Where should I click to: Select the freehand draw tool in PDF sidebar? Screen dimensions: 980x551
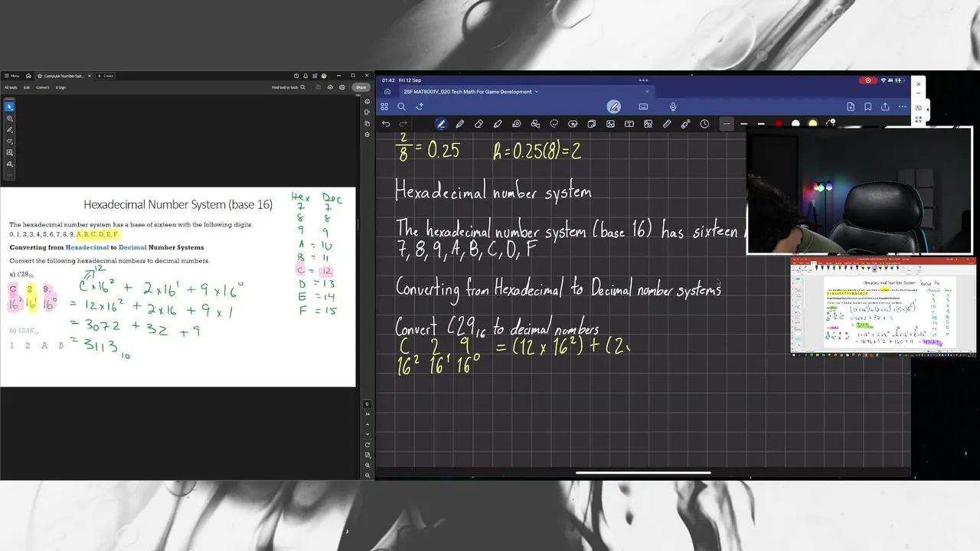9,141
